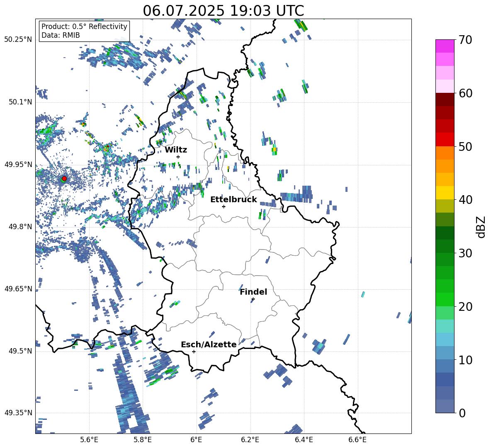Viewport: 491px width, 448px height.
Task: Click the colorbar tick value 60
Action: click(465, 93)
